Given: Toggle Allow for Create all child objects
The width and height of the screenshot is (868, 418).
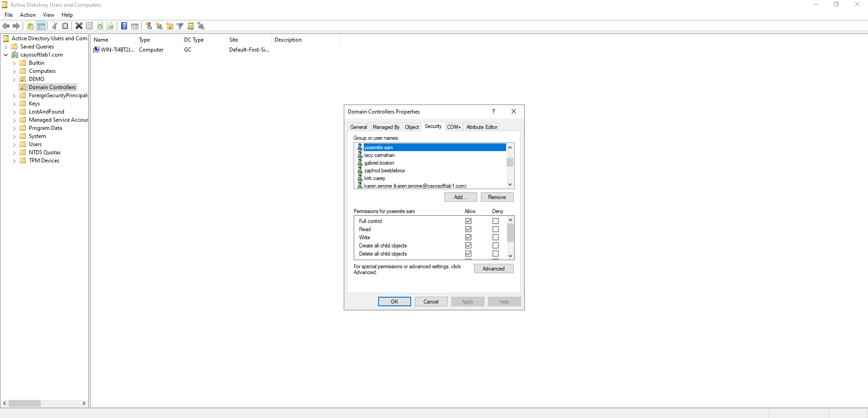Looking at the screenshot, I should [x=468, y=246].
